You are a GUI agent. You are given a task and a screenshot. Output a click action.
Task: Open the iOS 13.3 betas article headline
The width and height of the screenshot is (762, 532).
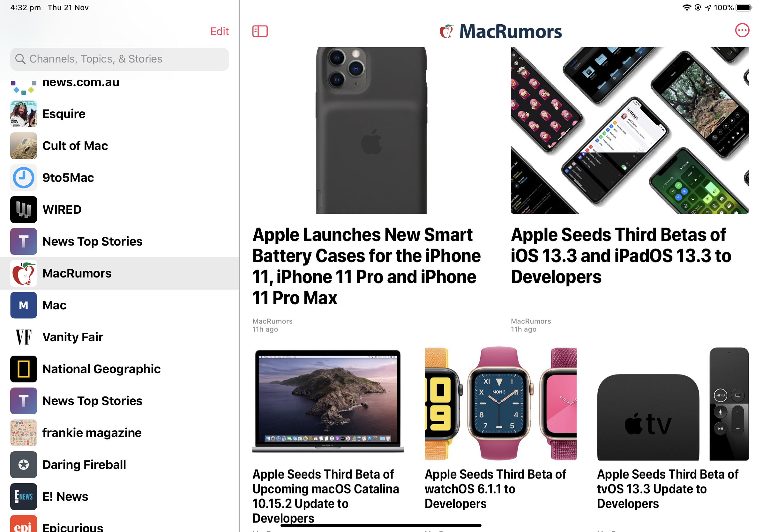click(621, 255)
